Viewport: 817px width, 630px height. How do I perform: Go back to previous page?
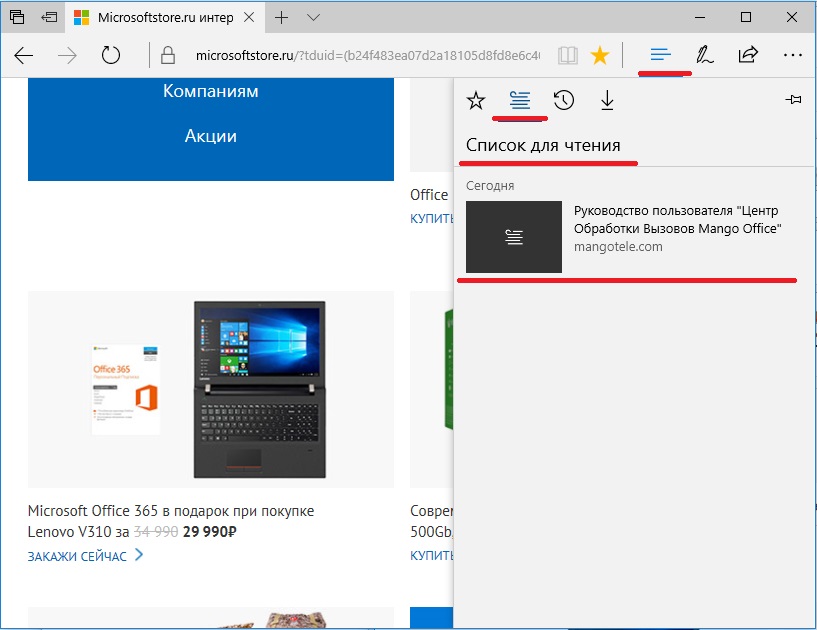click(24, 55)
